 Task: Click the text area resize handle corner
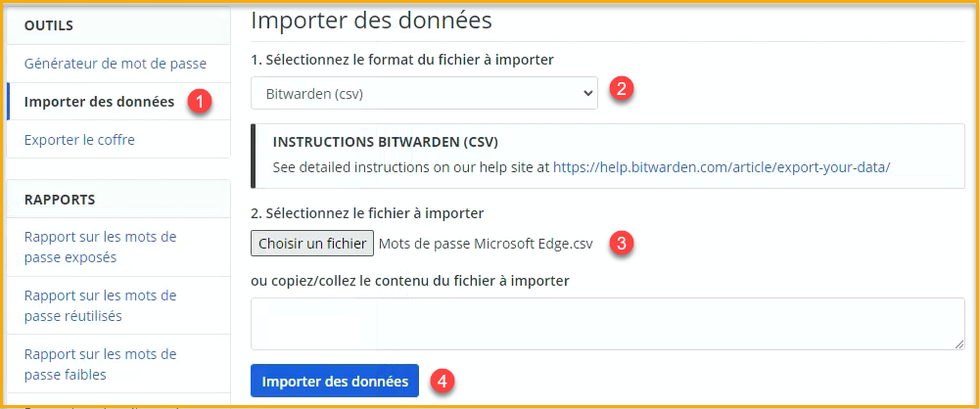click(959, 344)
